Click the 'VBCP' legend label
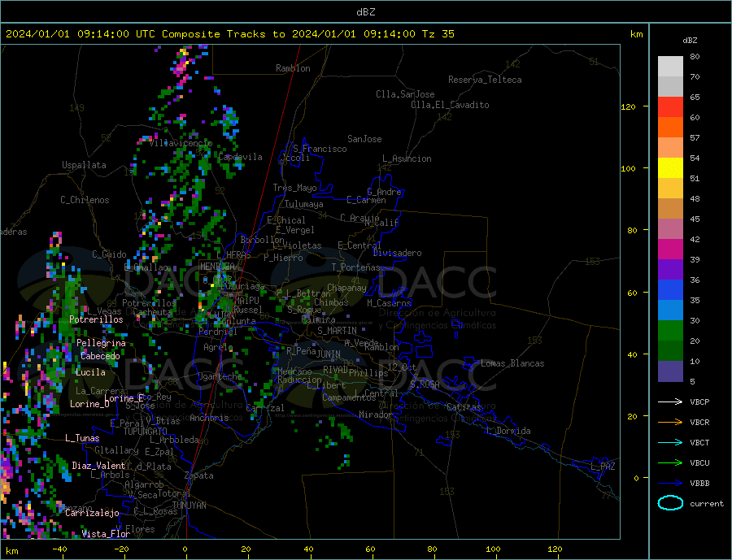 click(x=699, y=402)
